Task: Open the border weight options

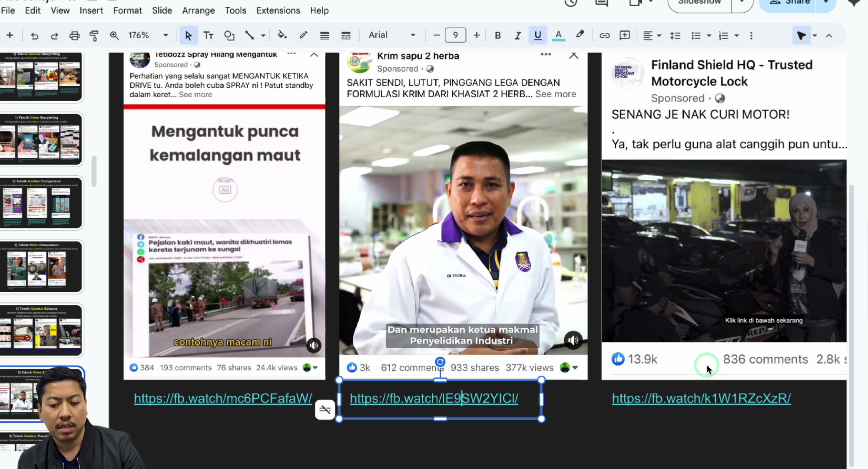Action: point(324,36)
